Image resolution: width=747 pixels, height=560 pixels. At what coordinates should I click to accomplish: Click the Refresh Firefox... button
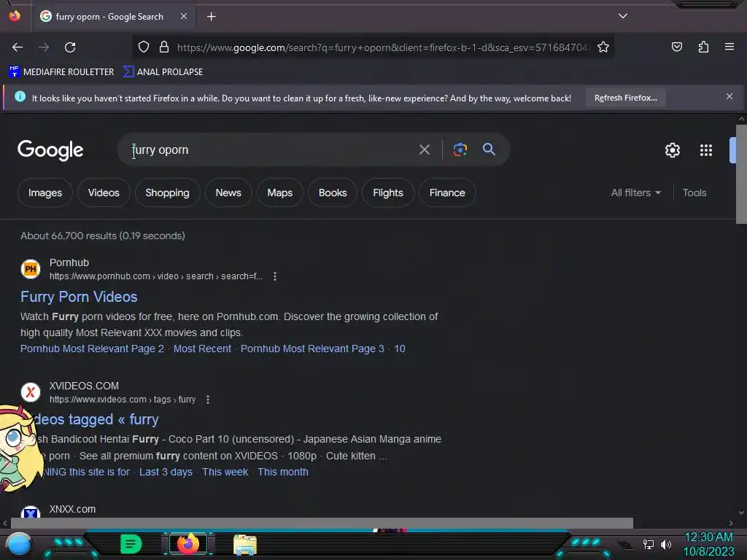(x=625, y=98)
